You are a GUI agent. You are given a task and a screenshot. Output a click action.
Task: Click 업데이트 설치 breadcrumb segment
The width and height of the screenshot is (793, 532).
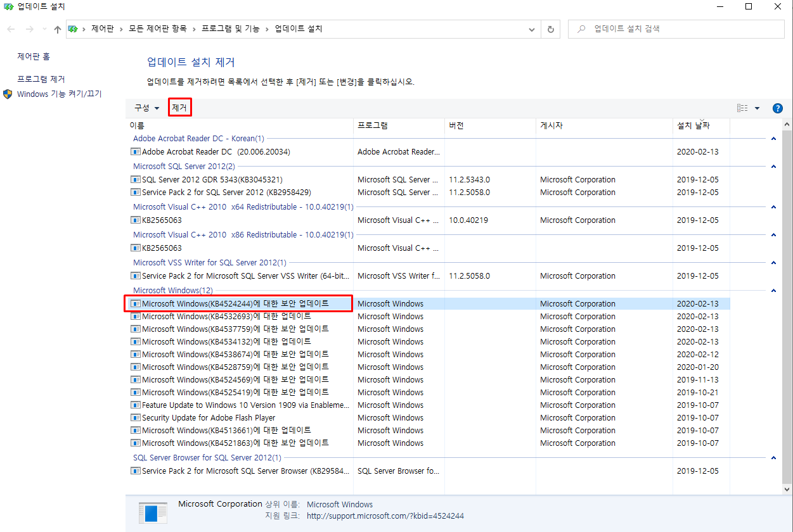coord(299,29)
